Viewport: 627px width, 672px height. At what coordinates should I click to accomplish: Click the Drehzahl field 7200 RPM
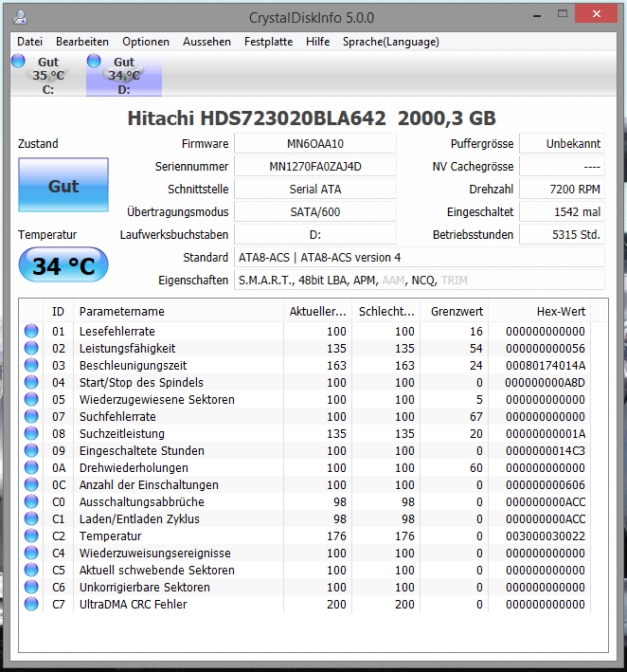[x=562, y=189]
